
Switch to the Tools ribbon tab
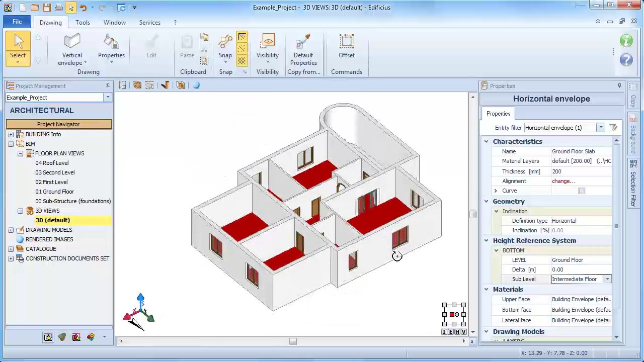(x=83, y=23)
